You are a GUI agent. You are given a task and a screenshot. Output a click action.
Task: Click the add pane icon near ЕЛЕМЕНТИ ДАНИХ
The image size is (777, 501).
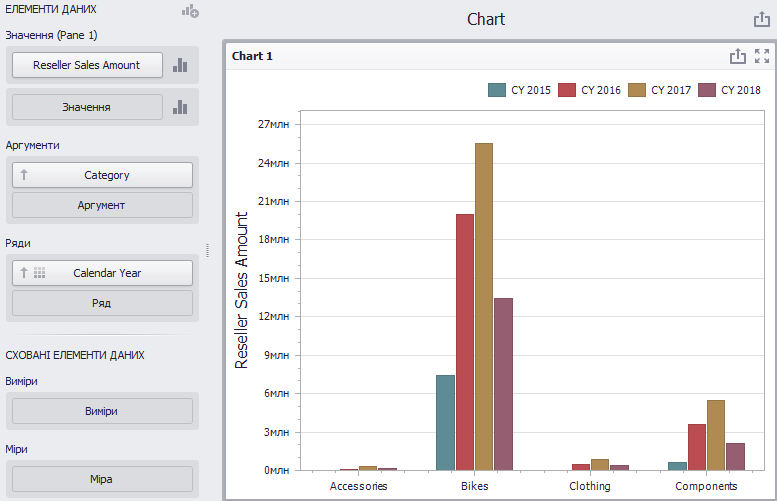pos(190,10)
